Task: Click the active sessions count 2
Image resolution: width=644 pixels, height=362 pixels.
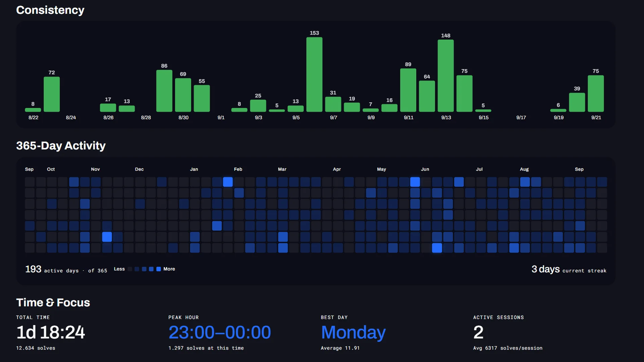Action: (x=478, y=333)
